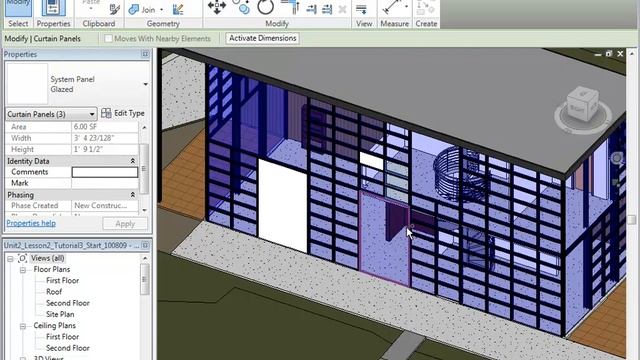Open First Floor under Ceiling Plans
The image size is (640, 360).
(62, 337)
